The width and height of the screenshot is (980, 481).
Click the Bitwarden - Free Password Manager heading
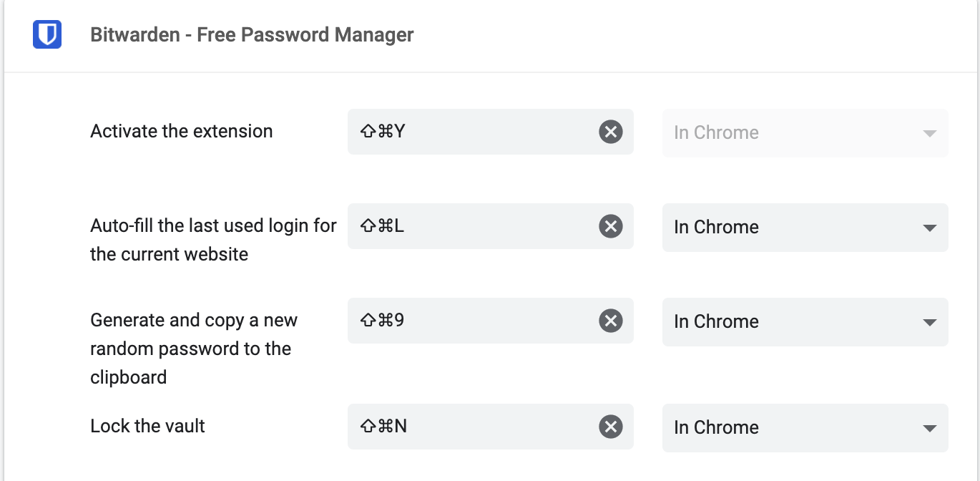[251, 34]
